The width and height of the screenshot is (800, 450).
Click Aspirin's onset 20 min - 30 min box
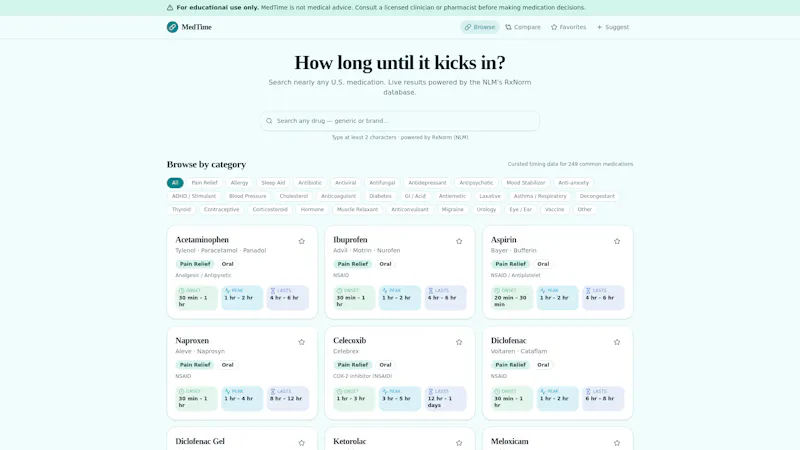[x=512, y=297]
